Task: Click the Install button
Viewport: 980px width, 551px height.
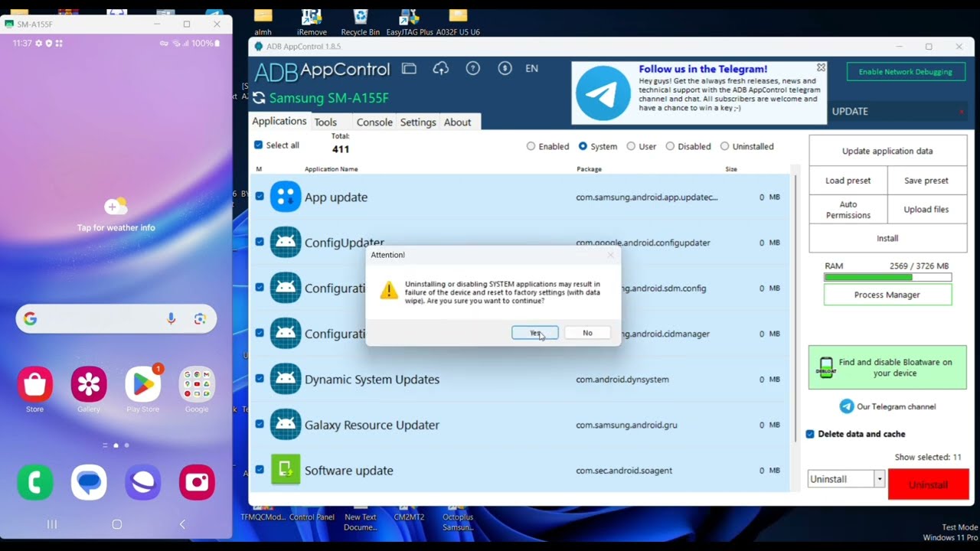Action: pos(887,239)
